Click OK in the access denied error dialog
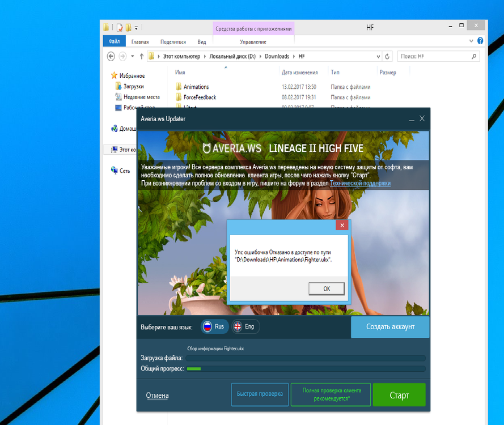This screenshot has height=425, width=504. (327, 288)
